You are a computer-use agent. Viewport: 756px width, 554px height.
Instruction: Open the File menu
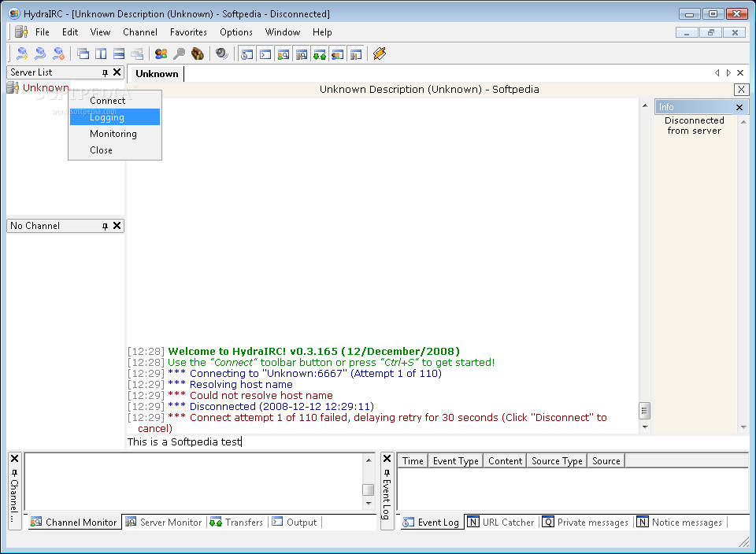click(x=43, y=32)
